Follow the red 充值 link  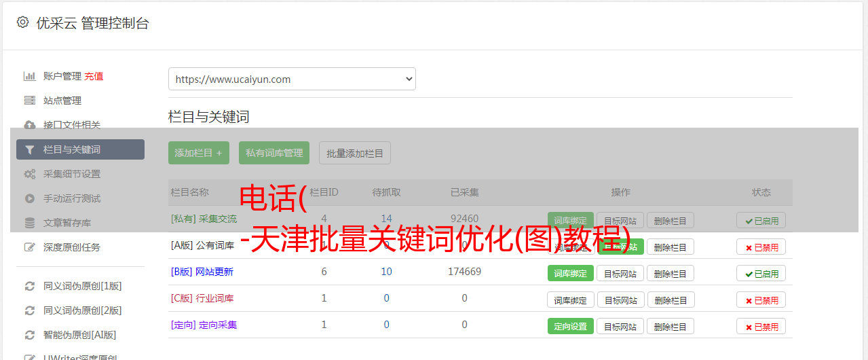click(x=94, y=76)
